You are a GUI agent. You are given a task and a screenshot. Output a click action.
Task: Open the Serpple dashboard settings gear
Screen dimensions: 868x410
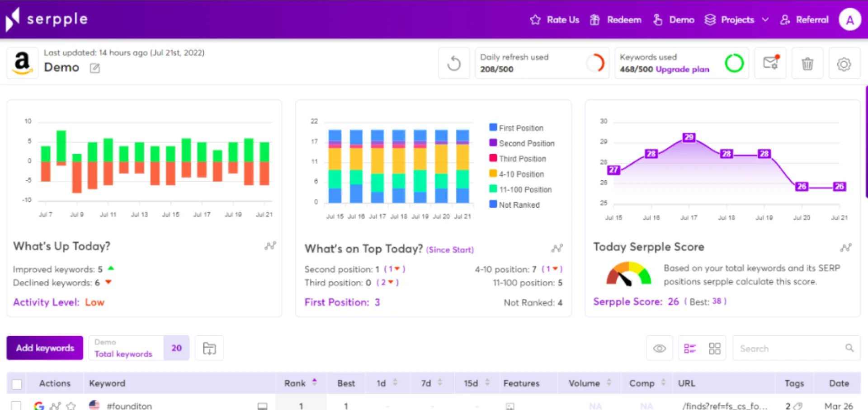point(844,63)
